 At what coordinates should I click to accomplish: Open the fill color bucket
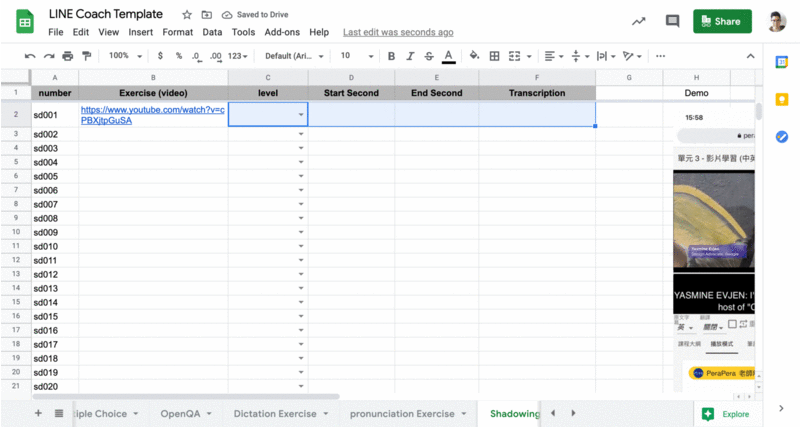click(x=474, y=56)
